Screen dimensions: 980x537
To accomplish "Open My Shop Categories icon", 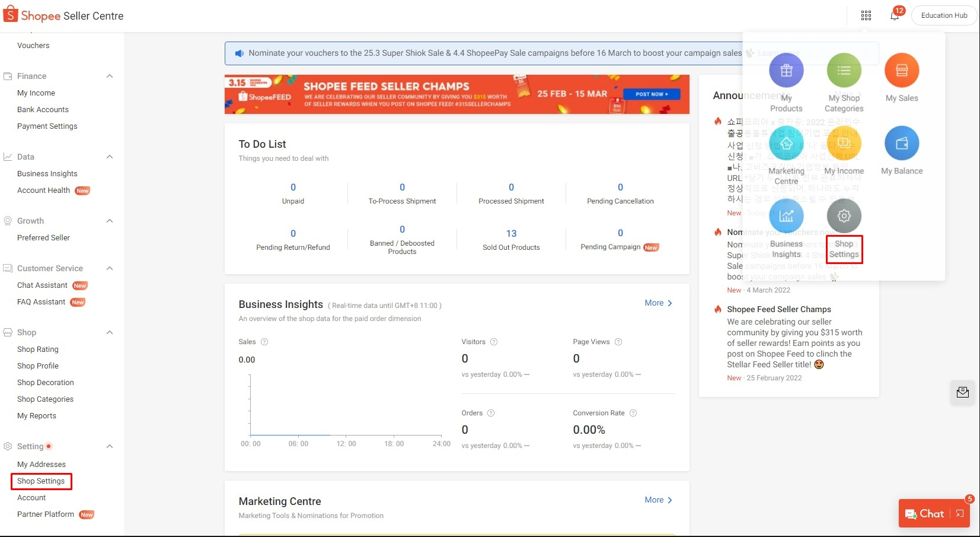I will click(x=844, y=71).
